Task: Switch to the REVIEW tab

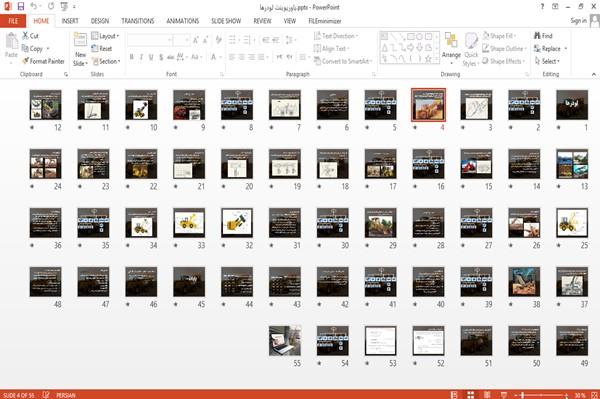Action: point(262,21)
